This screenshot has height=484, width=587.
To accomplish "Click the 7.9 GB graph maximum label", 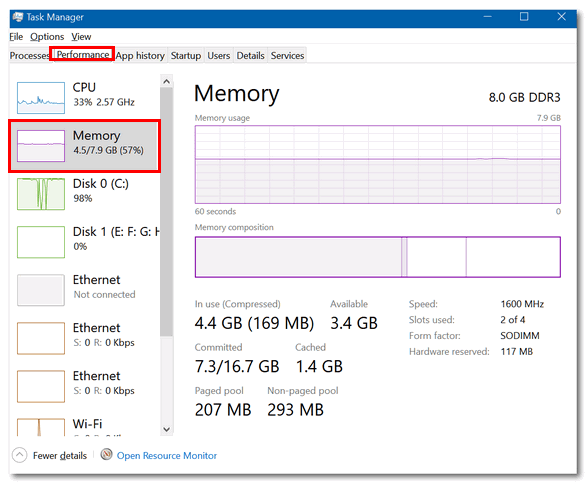I will pyautogui.click(x=548, y=118).
